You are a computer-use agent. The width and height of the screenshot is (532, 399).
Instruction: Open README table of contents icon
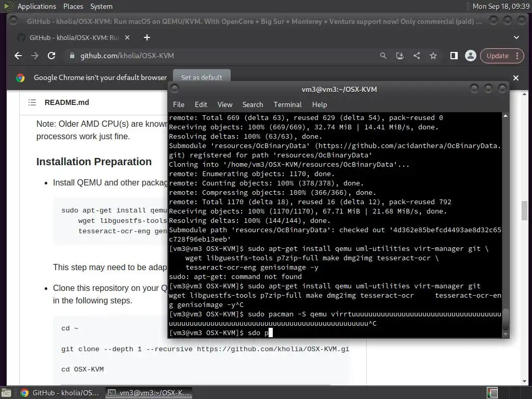[x=32, y=102]
